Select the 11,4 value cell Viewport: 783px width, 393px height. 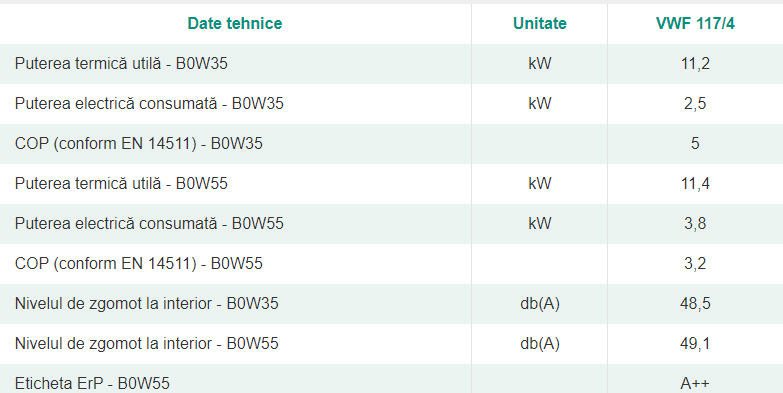coord(695,183)
